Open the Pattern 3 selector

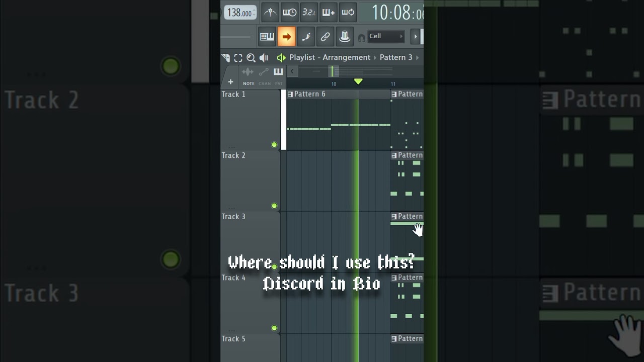point(396,57)
